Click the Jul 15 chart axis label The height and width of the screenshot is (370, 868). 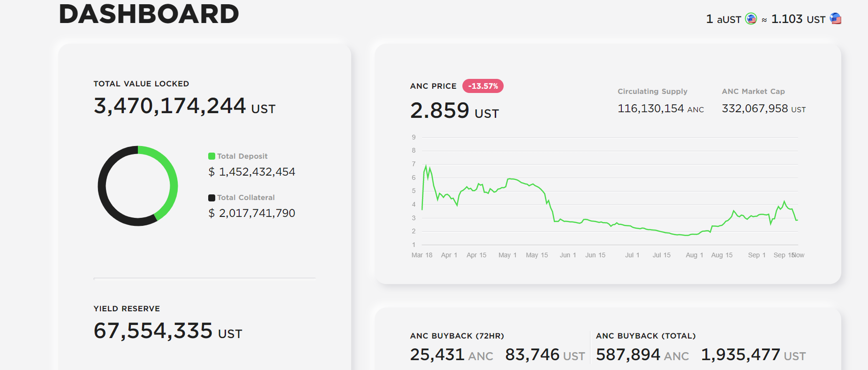(662, 255)
